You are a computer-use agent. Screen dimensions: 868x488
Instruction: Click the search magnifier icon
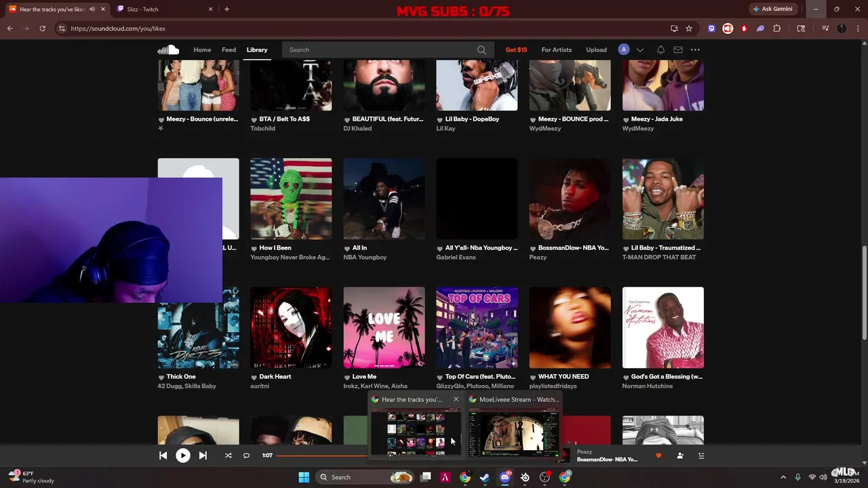(x=481, y=49)
